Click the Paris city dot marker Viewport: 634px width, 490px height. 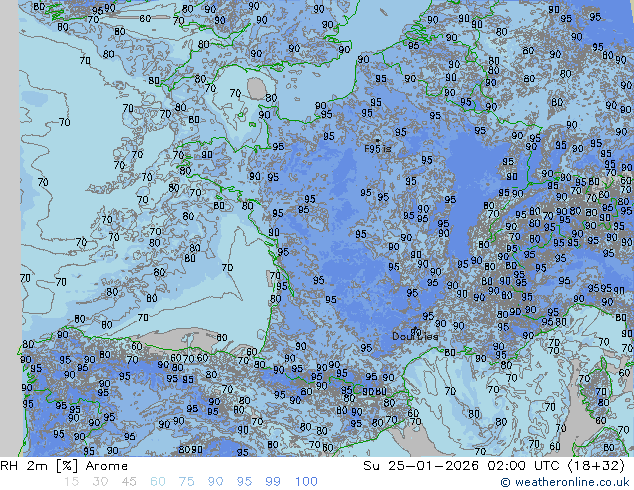coord(378,141)
